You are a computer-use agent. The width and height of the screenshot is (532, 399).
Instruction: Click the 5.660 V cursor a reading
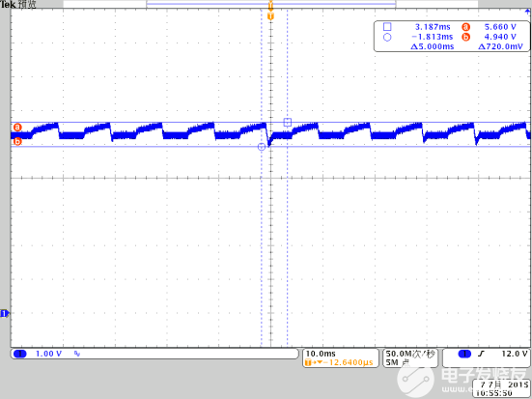[x=500, y=27]
